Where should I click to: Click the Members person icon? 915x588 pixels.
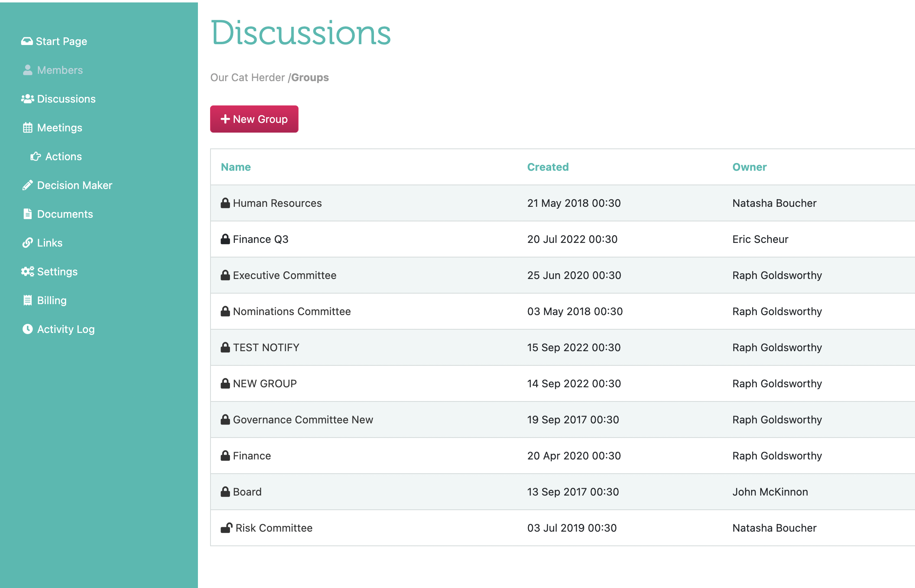pyautogui.click(x=27, y=70)
